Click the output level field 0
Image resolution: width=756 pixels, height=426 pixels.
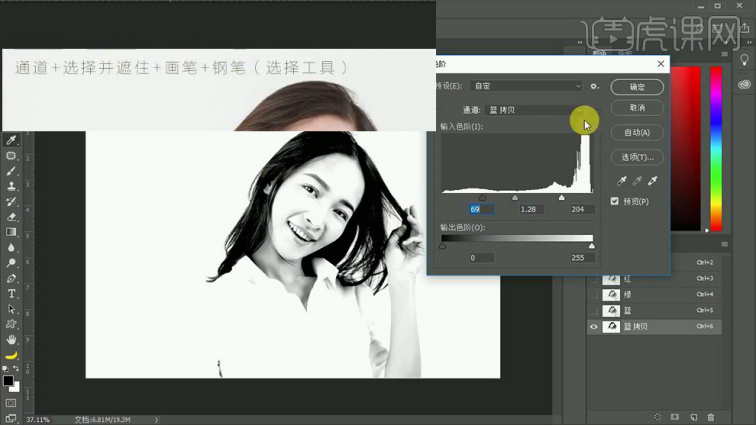pyautogui.click(x=481, y=258)
